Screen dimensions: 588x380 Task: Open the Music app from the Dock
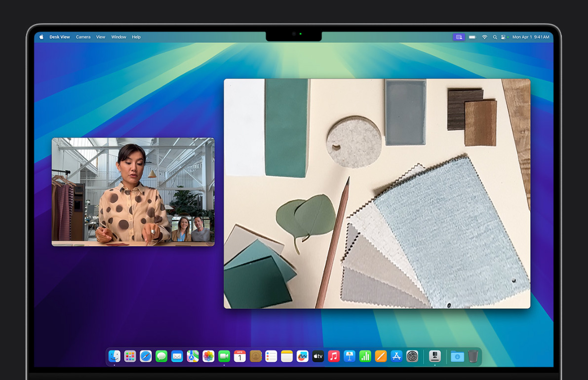(x=333, y=356)
